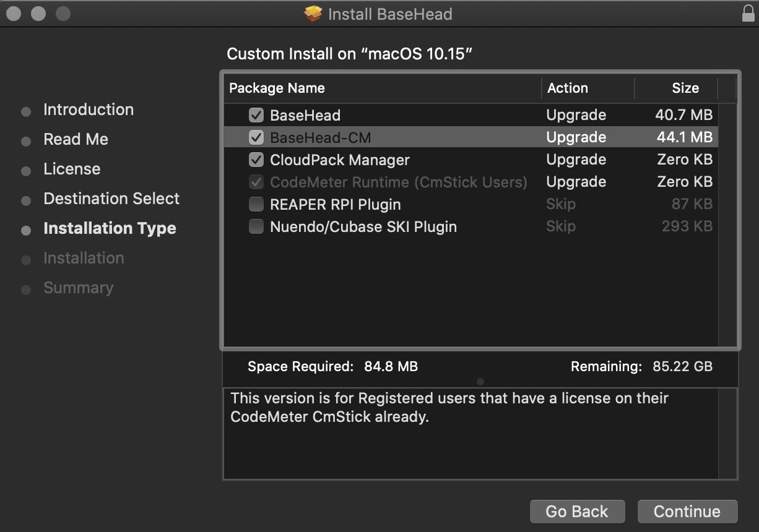
Task: Click the Summary step in sidebar
Action: click(x=79, y=288)
